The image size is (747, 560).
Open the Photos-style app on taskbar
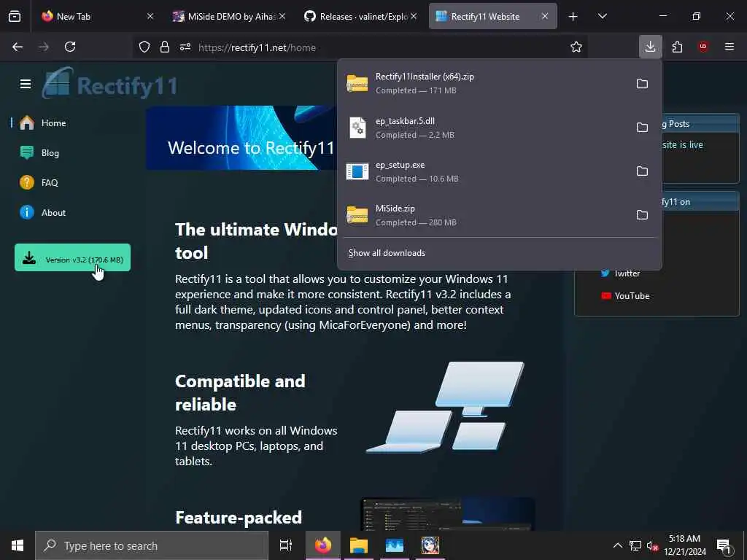[395, 545]
